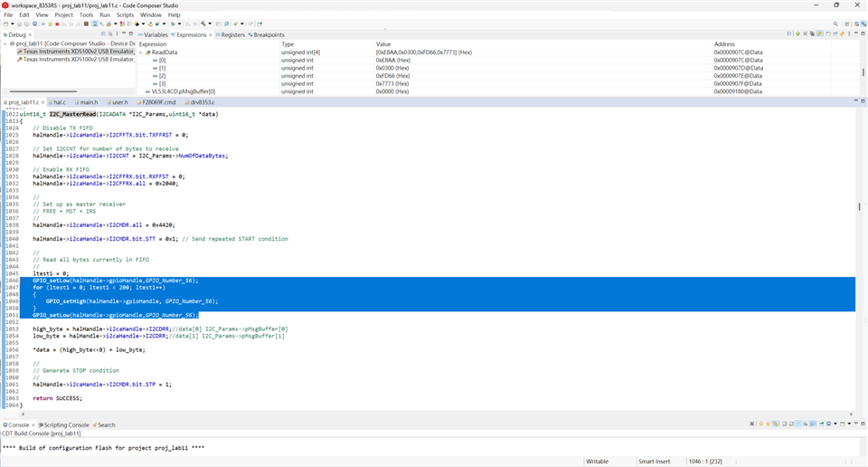Minimize the Debug view
This screenshot has height=467, width=868.
point(124,33)
